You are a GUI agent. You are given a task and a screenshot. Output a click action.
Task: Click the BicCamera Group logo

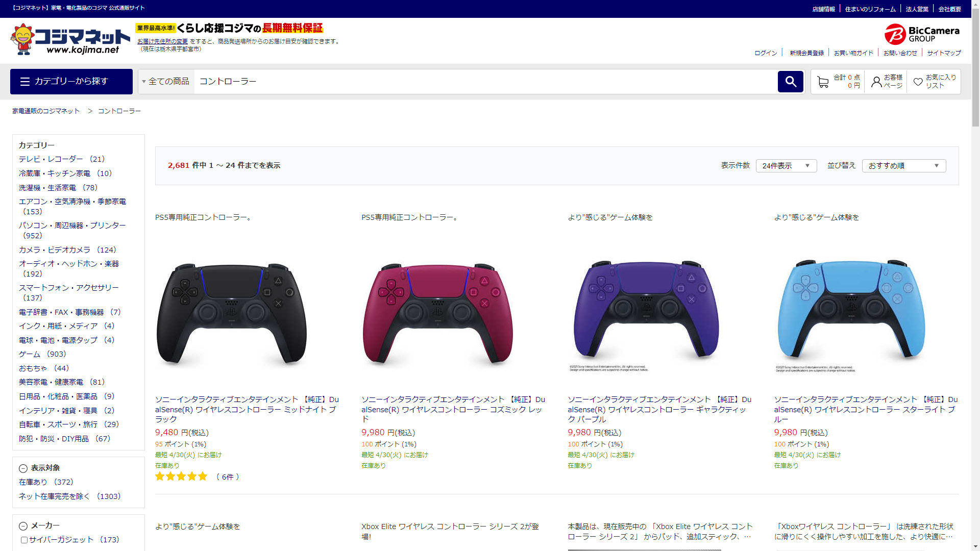[922, 34]
